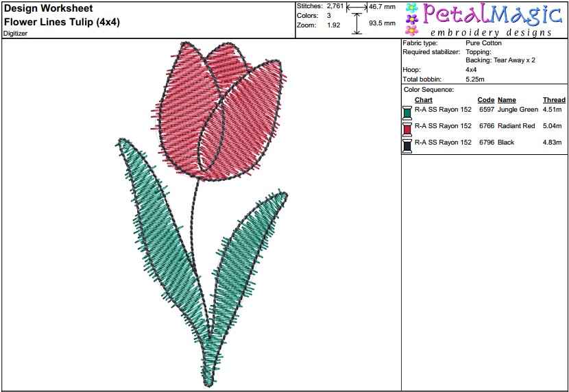Image resolution: width=569 pixels, height=392 pixels.
Task: Click the 'Pure Cotton' fabric type value
Action: pyautogui.click(x=483, y=43)
